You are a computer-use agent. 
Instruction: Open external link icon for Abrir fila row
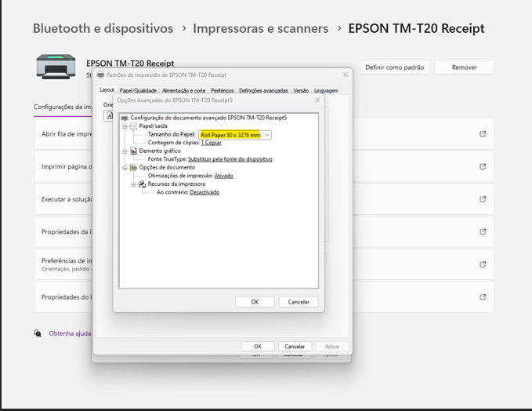click(483, 134)
